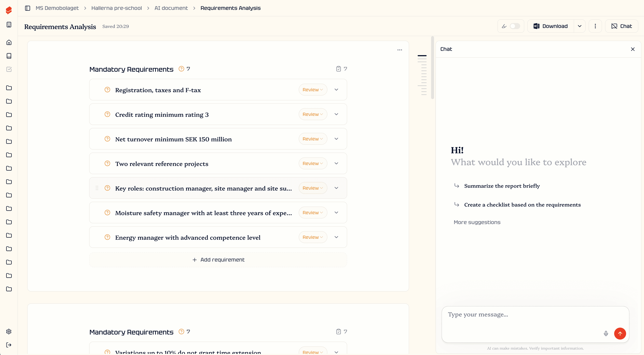This screenshot has width=644, height=355.
Task: Navigate to Hallerna pre-school breadcrumb
Action: pos(117,8)
